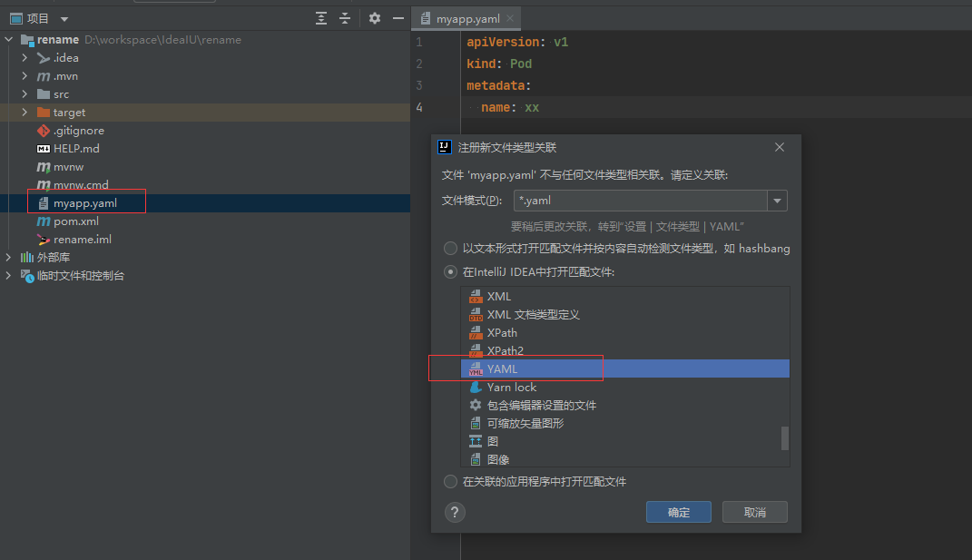The image size is (972, 560).
Task: Expand the .idea folder
Action: click(25, 58)
